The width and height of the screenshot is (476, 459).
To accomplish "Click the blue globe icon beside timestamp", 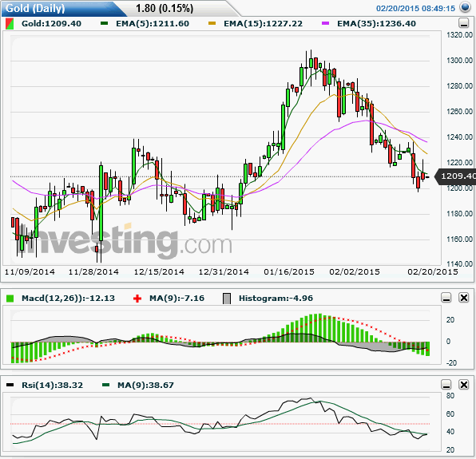I will [x=465, y=7].
